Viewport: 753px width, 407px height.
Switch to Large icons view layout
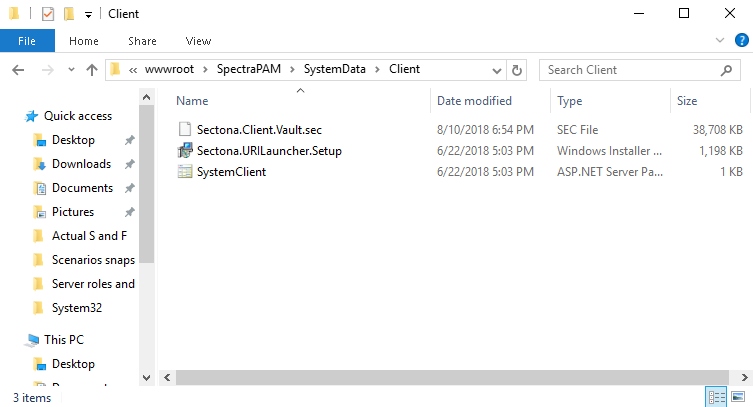738,397
